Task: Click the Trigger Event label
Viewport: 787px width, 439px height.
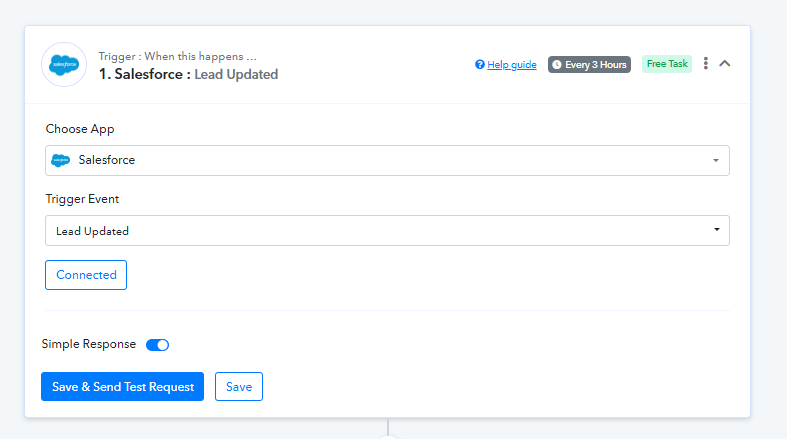Action: (82, 199)
